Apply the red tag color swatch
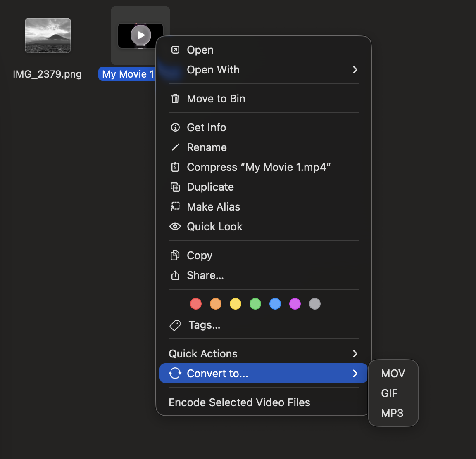This screenshot has height=459, width=476. click(196, 304)
